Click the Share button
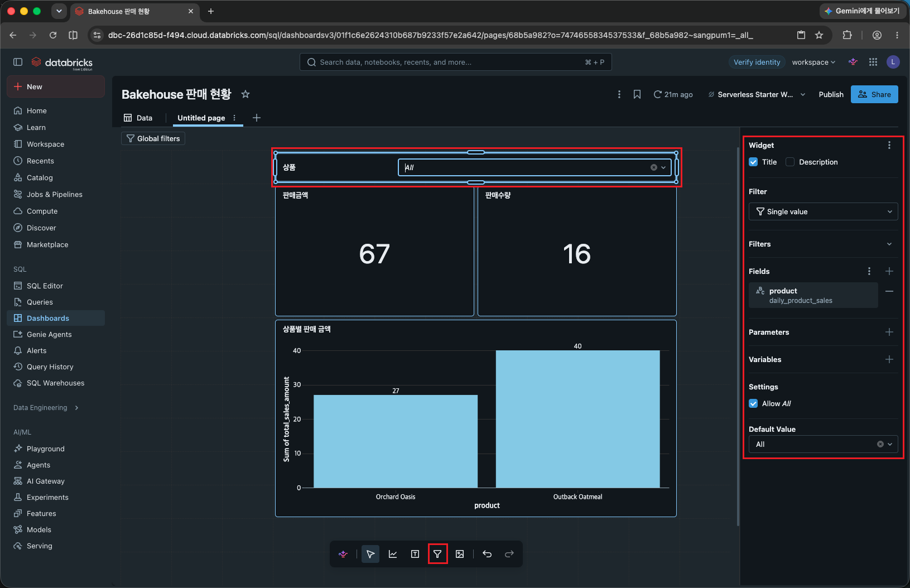Viewport: 910px width, 588px height. (874, 94)
